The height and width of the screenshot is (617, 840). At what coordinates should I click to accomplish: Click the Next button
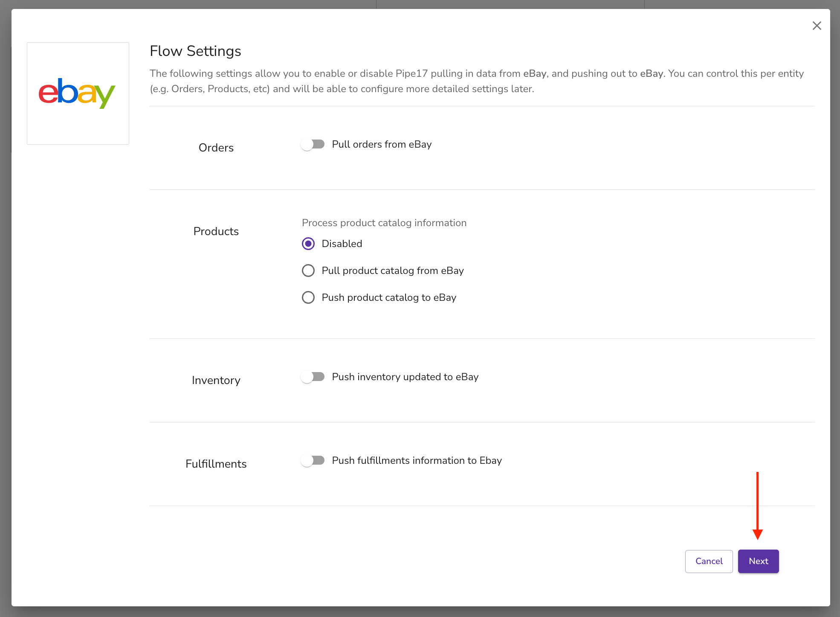[x=758, y=561]
